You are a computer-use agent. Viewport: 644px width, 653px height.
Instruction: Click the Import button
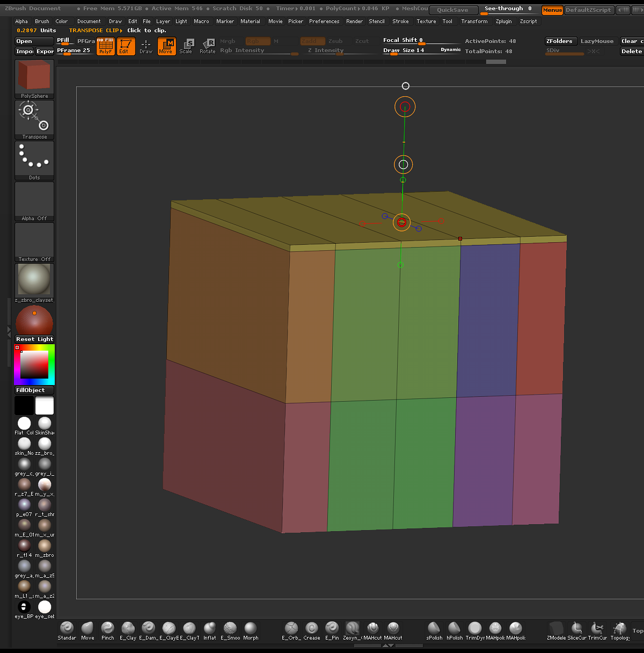(25, 52)
